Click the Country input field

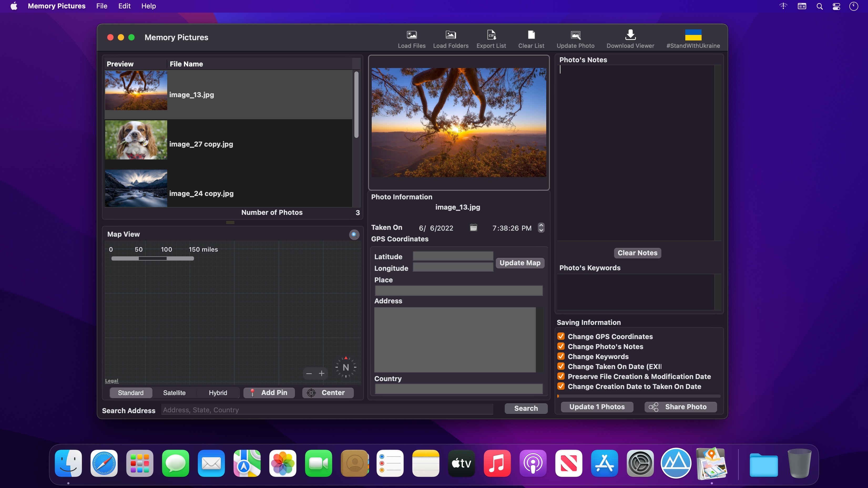459,389
